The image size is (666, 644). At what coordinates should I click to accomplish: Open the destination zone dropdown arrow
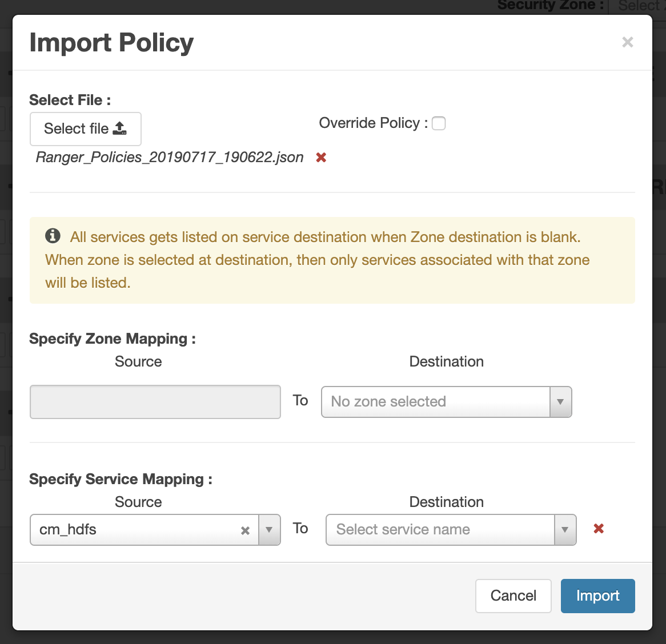point(560,402)
